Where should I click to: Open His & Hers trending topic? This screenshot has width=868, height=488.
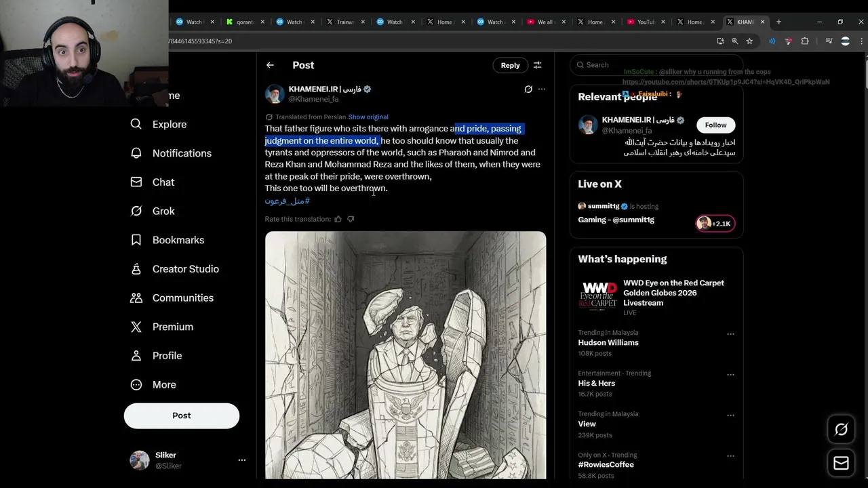tap(597, 384)
